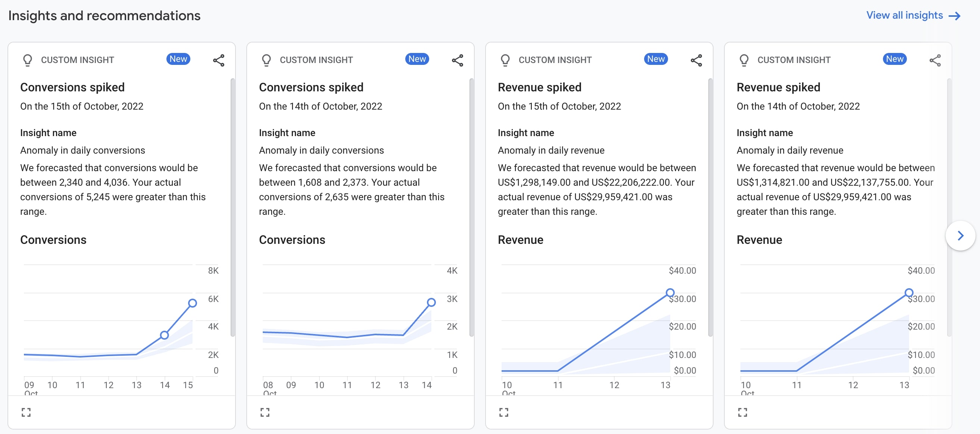
Task: Expand the first conversions chart to fullscreen
Action: 26,412
